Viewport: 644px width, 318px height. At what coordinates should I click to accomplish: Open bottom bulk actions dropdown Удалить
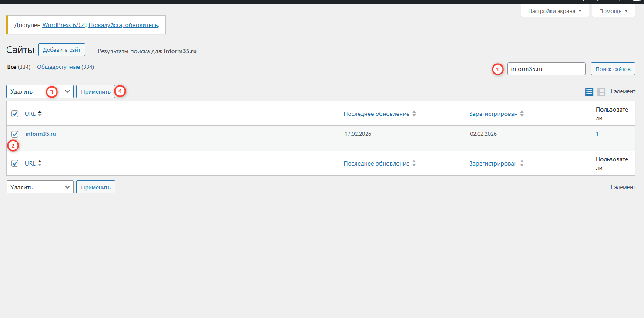pos(40,187)
